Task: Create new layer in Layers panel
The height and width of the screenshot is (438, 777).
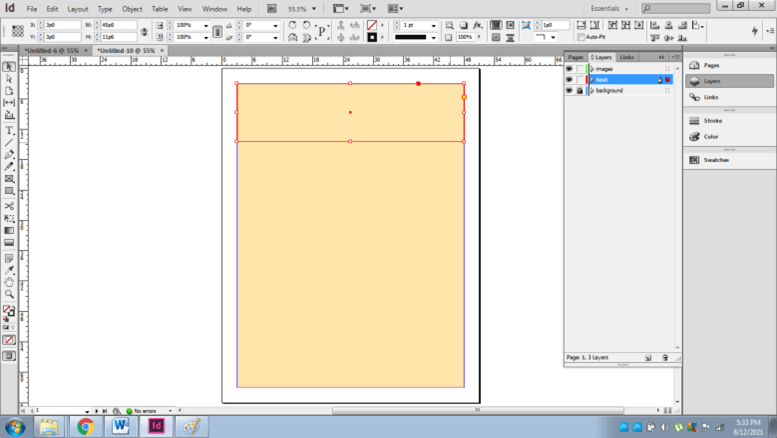Action: click(648, 357)
